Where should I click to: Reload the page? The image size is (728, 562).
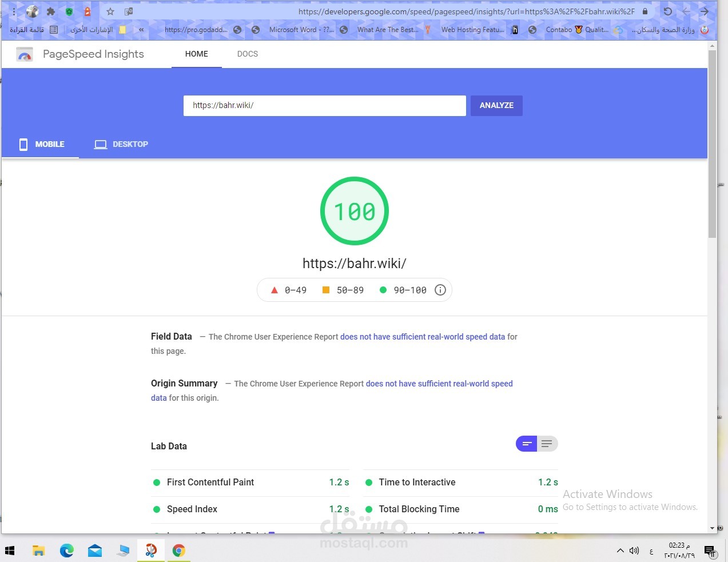(667, 11)
